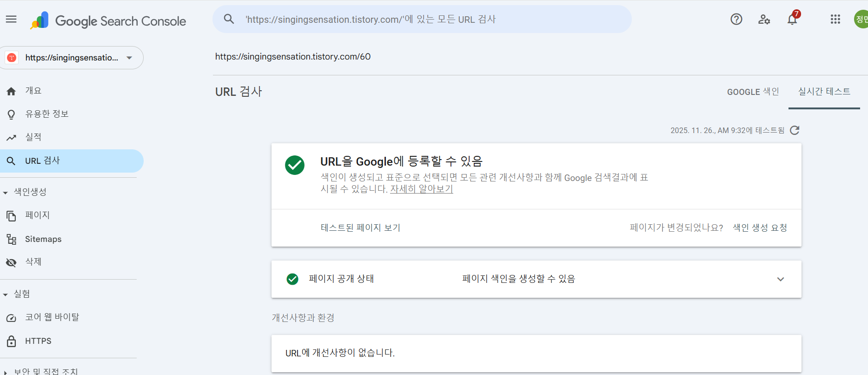The height and width of the screenshot is (375, 868).
Task: Click the sitemap tree icon
Action: (11, 239)
